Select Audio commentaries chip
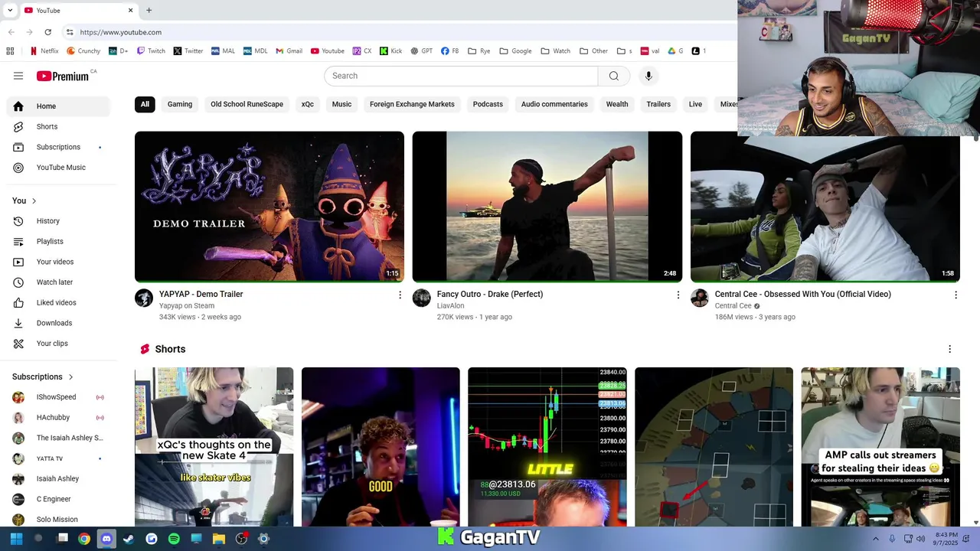Screen dimensions: 980x551 pyautogui.click(x=554, y=104)
